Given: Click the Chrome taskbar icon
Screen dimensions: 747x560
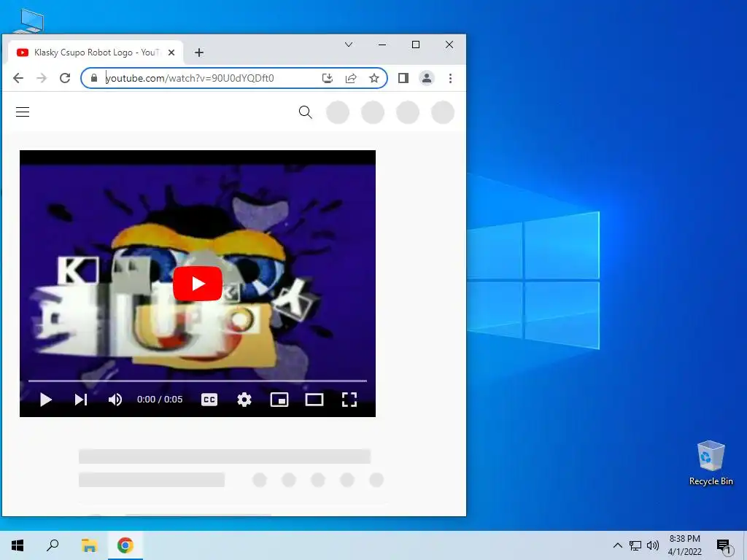Looking at the screenshot, I should 125,545.
